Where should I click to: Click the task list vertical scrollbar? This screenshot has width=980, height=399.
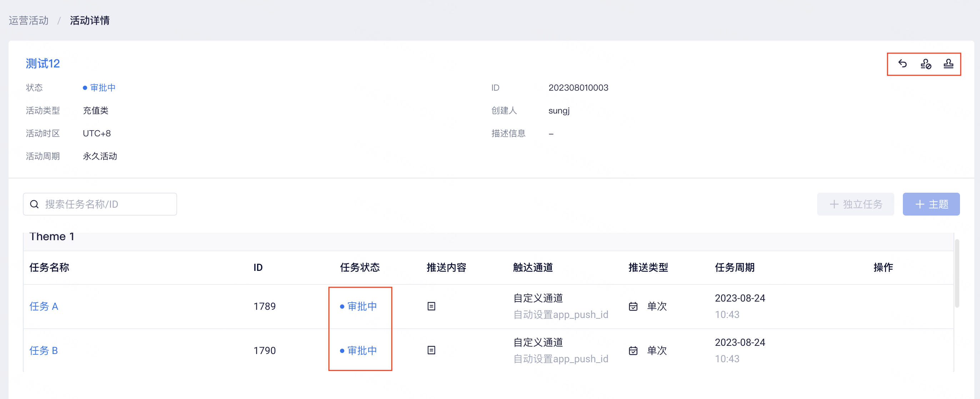[x=957, y=273]
